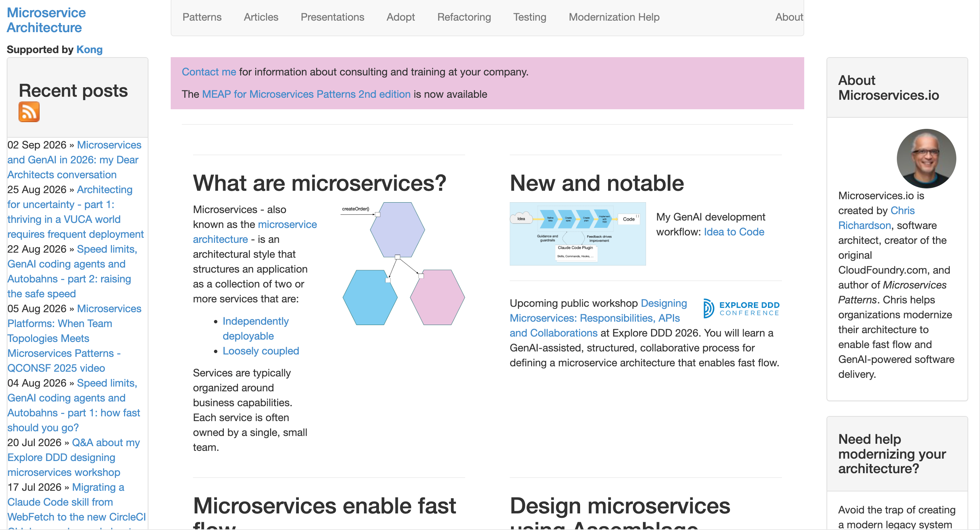Viewport: 980px width, 530px height.
Task: Open the Patterns menu item
Action: point(202,17)
